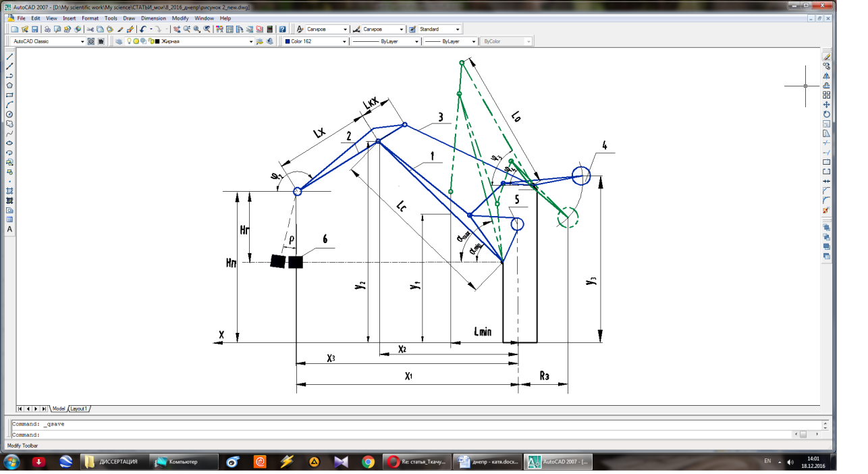Switch to the Layout1 tab
Screen dimensions: 868x474
(80, 409)
